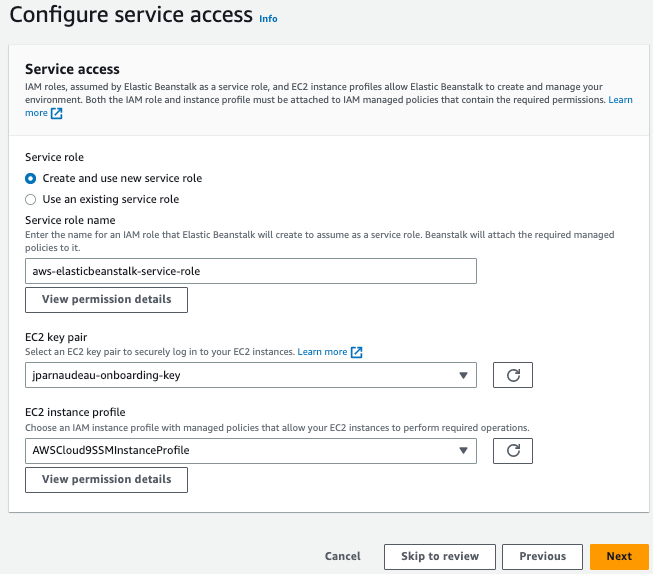This screenshot has width=653, height=574.
Task: Click external link icon beside EC2 key pair Learn more
Action: pos(357,352)
